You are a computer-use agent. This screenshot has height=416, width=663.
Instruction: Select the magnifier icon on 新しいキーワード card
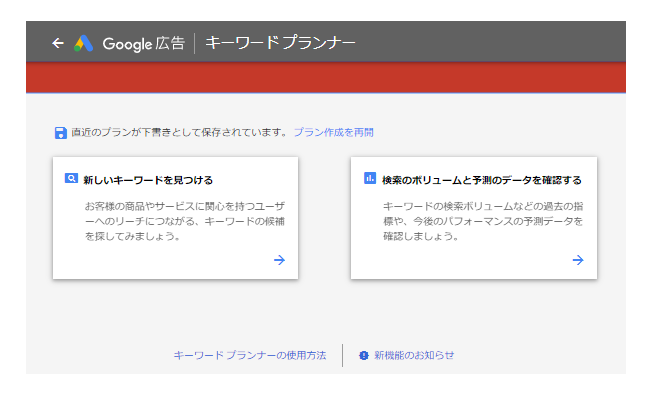[x=71, y=178]
